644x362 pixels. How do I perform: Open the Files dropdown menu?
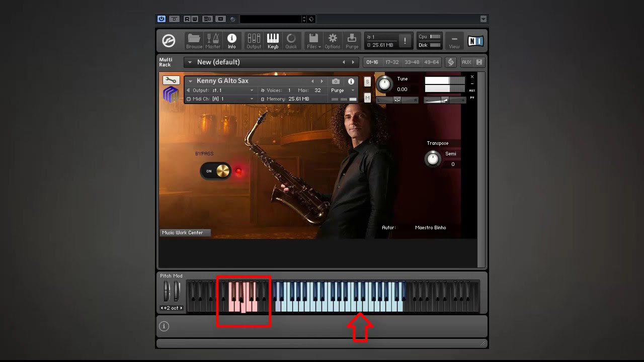coord(313,41)
